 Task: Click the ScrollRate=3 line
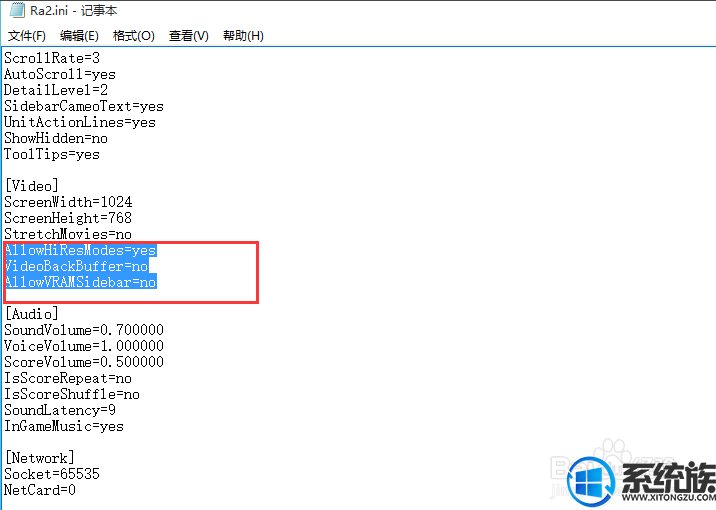click(x=52, y=58)
